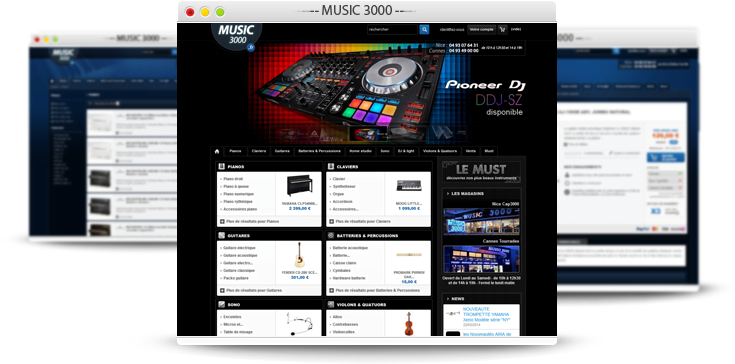Image resolution: width=735 pixels, height=364 pixels.
Task: Click the Promark drumstick product image
Action: point(409,254)
